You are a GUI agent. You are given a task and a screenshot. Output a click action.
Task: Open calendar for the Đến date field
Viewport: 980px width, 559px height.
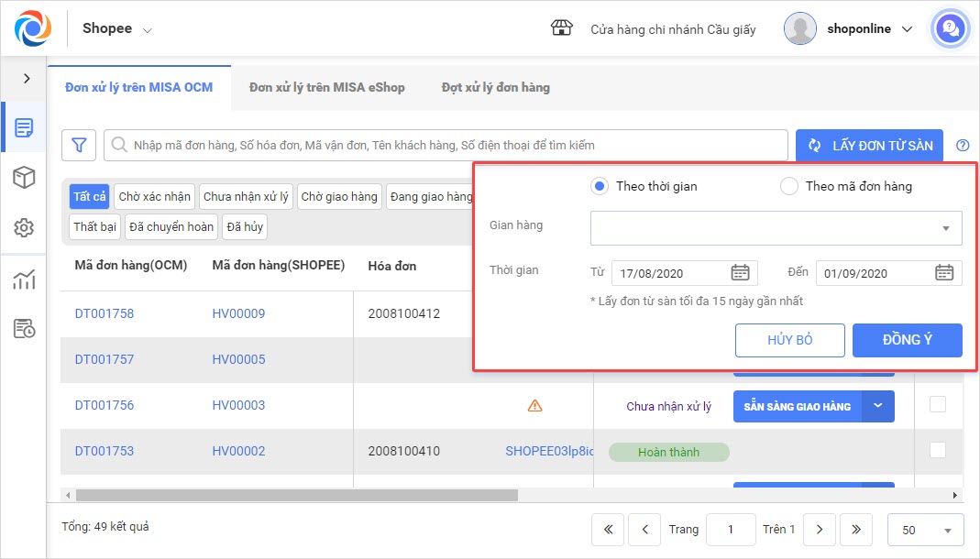[944, 272]
